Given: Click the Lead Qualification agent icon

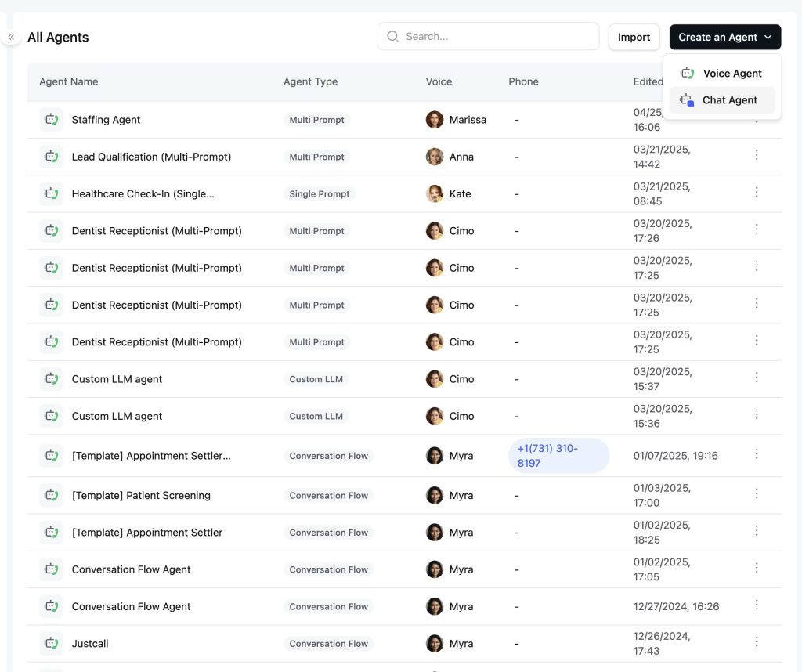Looking at the screenshot, I should tap(50, 156).
